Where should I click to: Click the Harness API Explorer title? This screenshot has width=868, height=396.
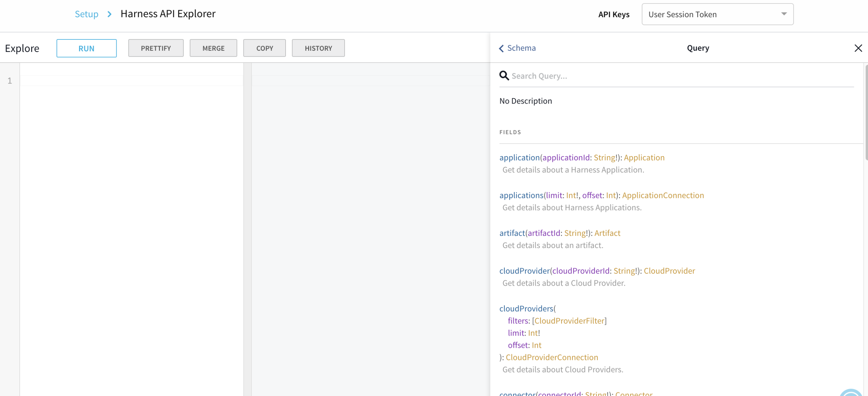168,14
